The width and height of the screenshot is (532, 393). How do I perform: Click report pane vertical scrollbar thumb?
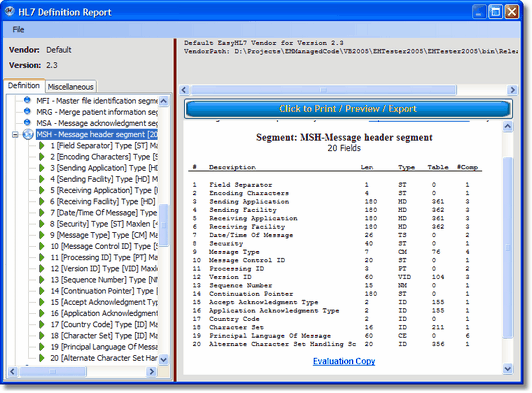point(508,248)
